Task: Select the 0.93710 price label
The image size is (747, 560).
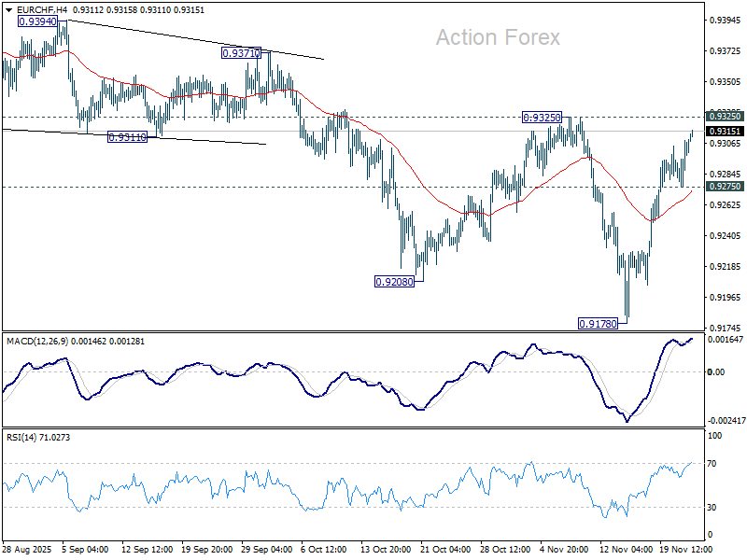Action: pyautogui.click(x=242, y=53)
